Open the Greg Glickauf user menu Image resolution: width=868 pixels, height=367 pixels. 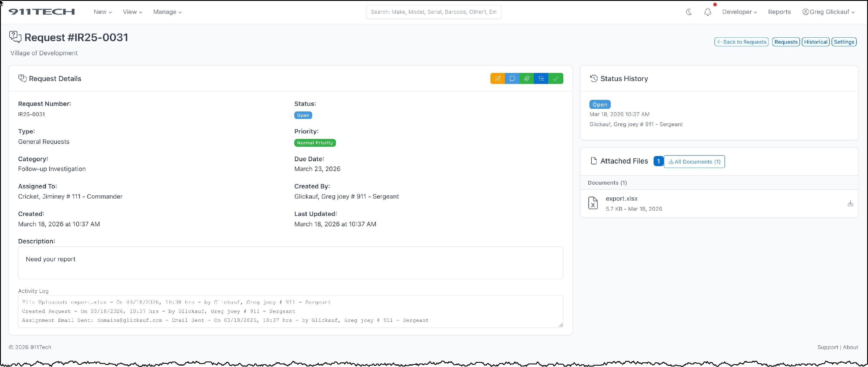tap(829, 12)
